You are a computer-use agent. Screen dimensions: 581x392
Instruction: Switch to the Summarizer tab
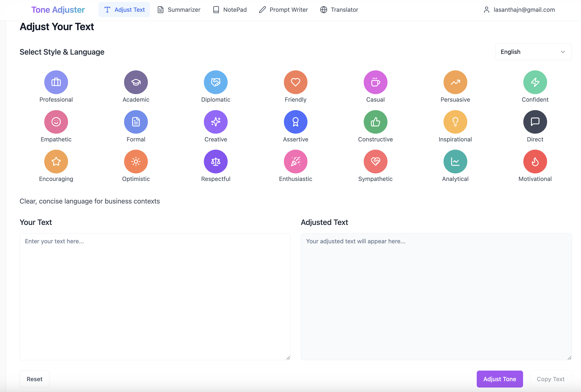[x=179, y=9]
